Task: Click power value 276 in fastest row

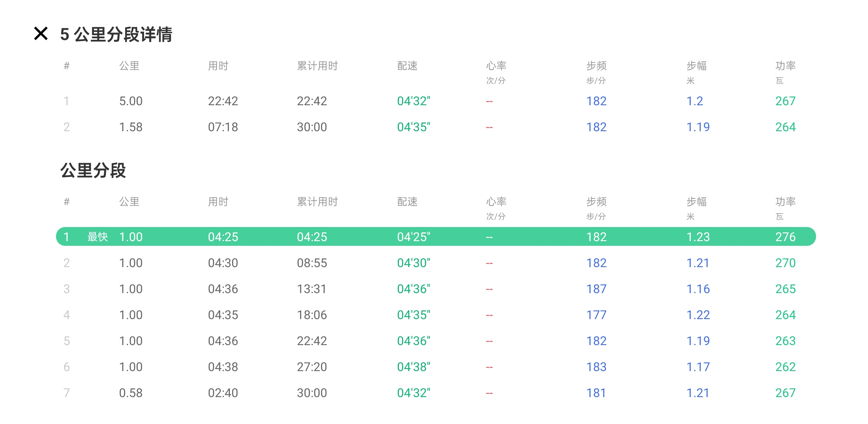Action: click(x=785, y=237)
